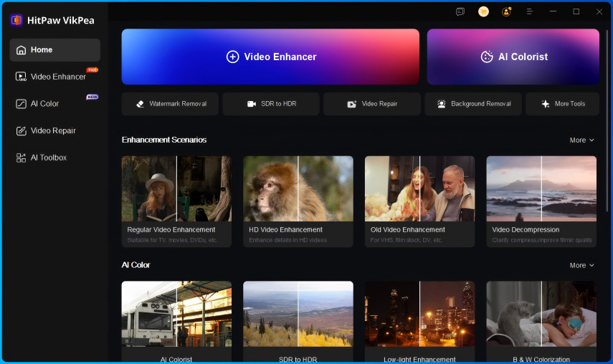
Task: Open the user account profile icon
Action: (506, 11)
